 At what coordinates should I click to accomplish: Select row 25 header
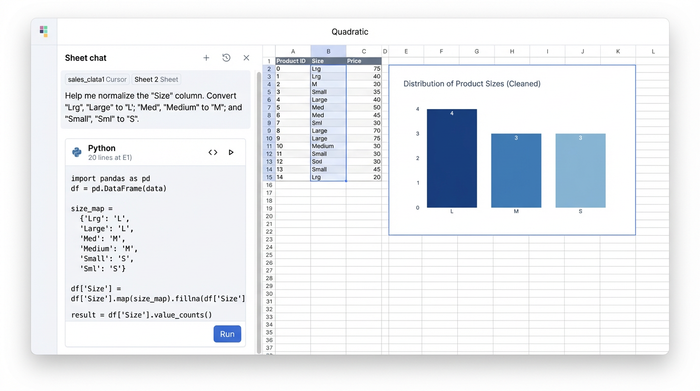pyautogui.click(x=269, y=255)
